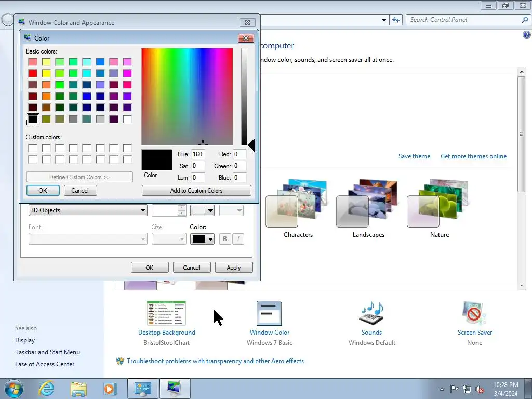Click Cancel in the Color dialog

(x=80, y=190)
